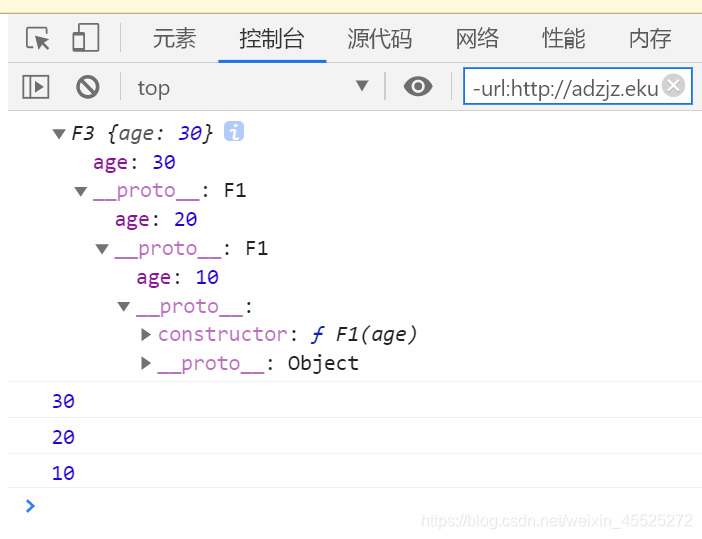Show the console sidebar panel
This screenshot has height=539, width=702.
tap(36, 87)
